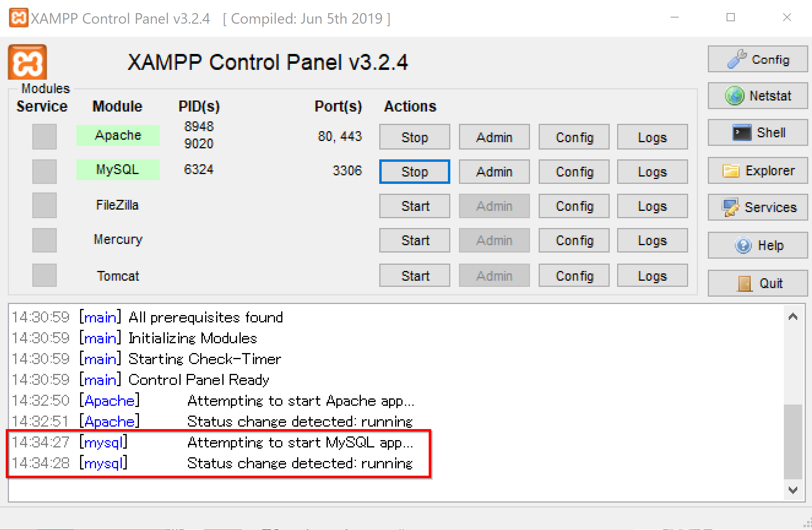Screen dimensions: 812x530
Task: Quit XAMPP using the door icon
Action: [x=758, y=283]
